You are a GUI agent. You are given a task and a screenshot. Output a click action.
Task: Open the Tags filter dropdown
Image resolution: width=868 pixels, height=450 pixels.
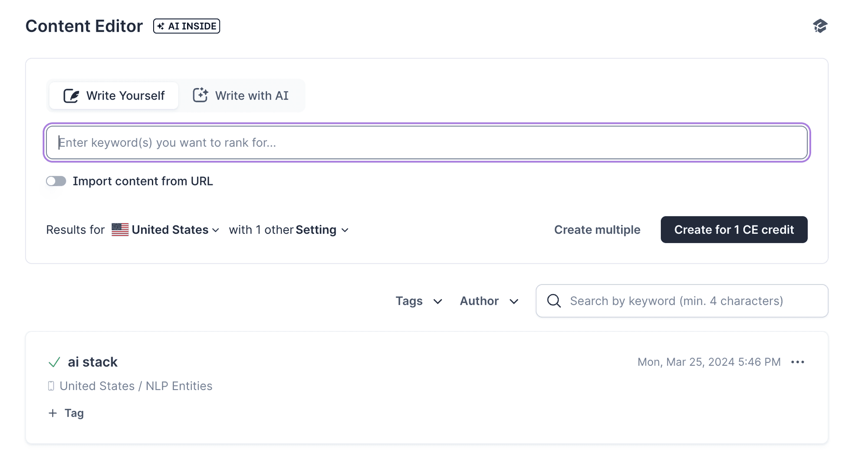coord(419,301)
